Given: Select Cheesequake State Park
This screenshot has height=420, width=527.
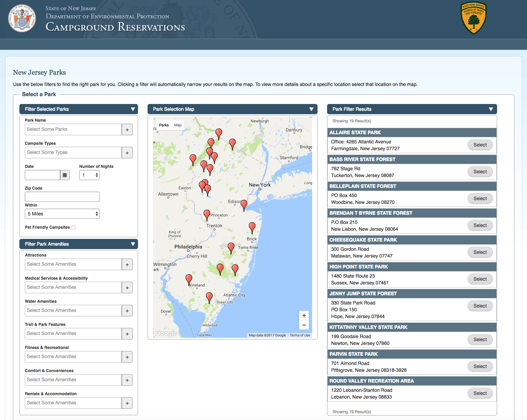Looking at the screenshot, I should [x=480, y=252].
